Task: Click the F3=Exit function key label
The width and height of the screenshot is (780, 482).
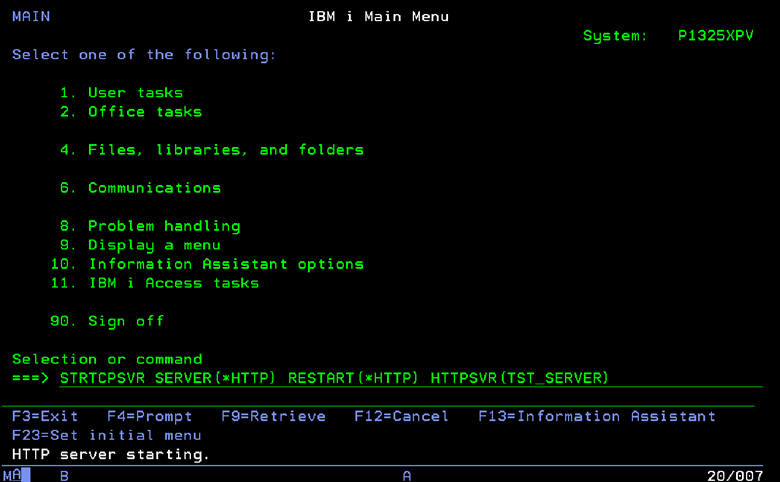Action: (45, 416)
